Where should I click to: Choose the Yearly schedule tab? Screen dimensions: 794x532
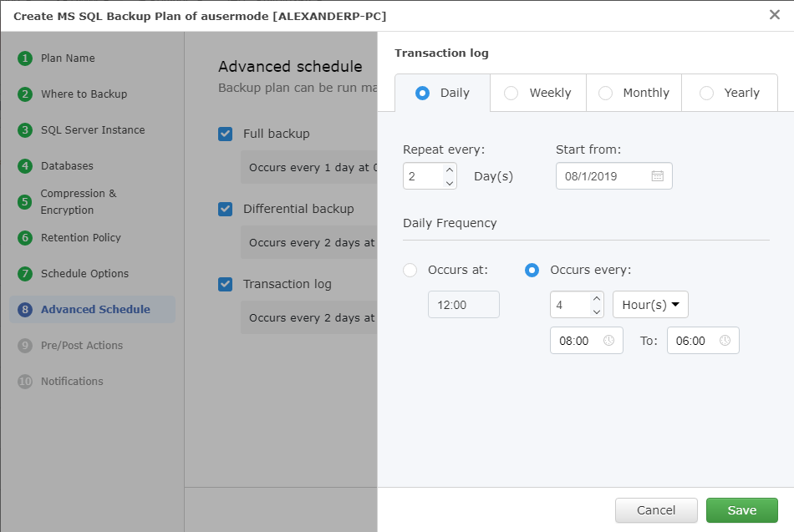coord(730,93)
